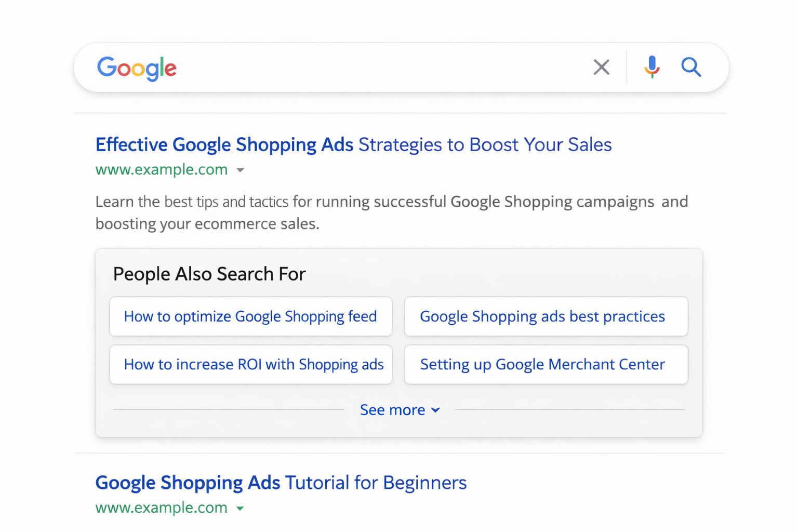Click the voice search microphone icon
The image size is (798, 532).
click(651, 67)
